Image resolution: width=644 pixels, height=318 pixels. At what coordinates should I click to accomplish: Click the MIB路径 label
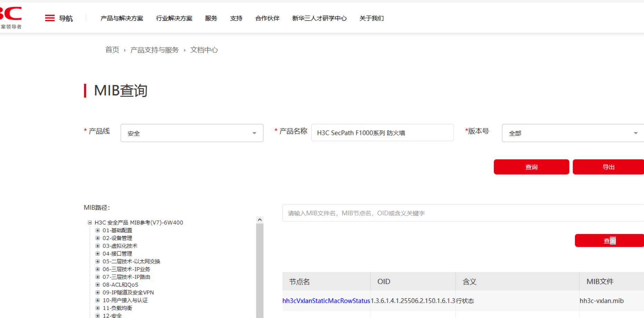[97, 208]
